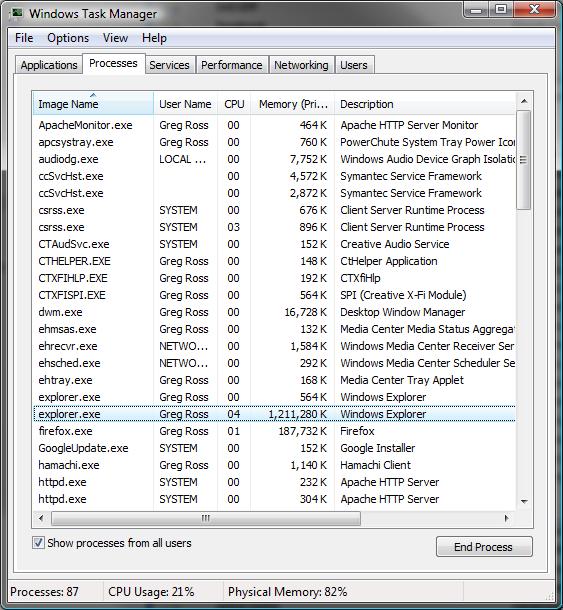Select the firefox.exe process row

tap(274, 431)
